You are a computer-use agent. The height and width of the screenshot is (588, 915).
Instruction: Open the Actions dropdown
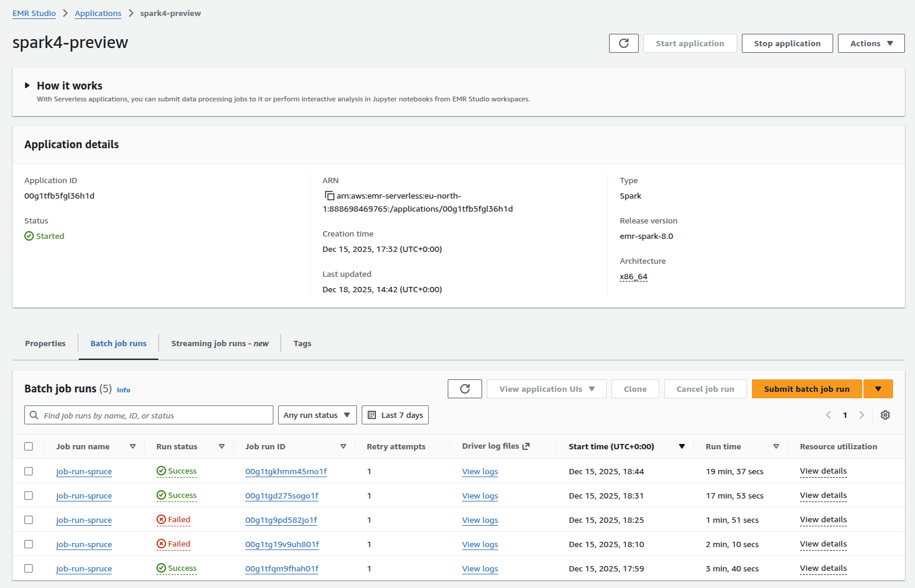coord(871,43)
